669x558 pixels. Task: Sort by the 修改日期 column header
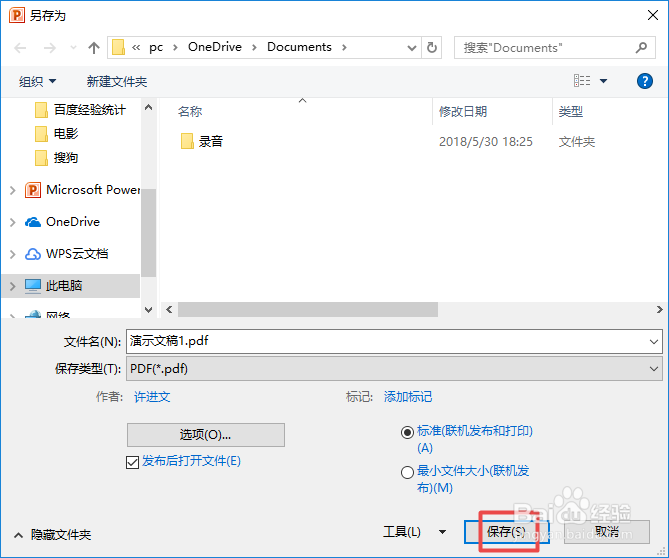pos(463,111)
